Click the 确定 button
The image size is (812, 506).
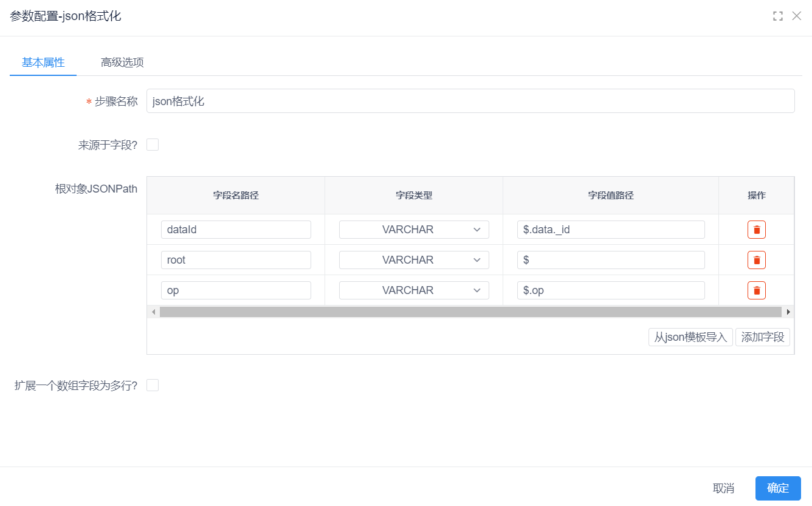pos(778,488)
